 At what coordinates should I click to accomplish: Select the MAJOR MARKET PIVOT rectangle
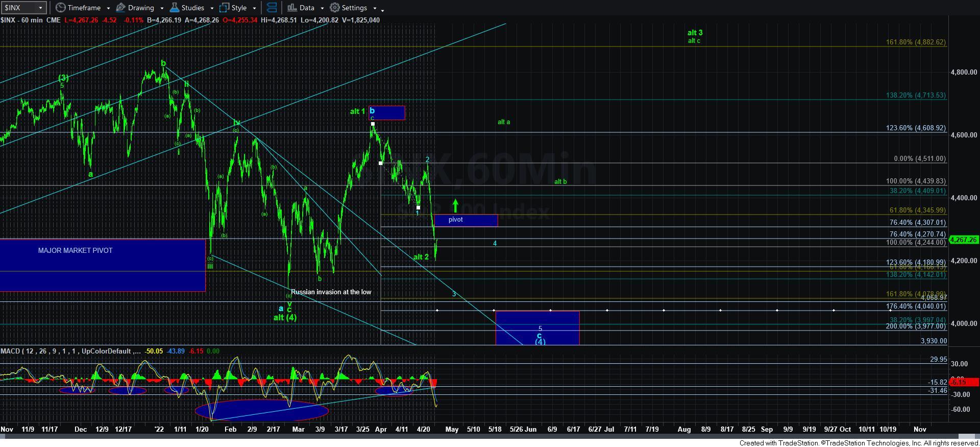[x=102, y=265]
